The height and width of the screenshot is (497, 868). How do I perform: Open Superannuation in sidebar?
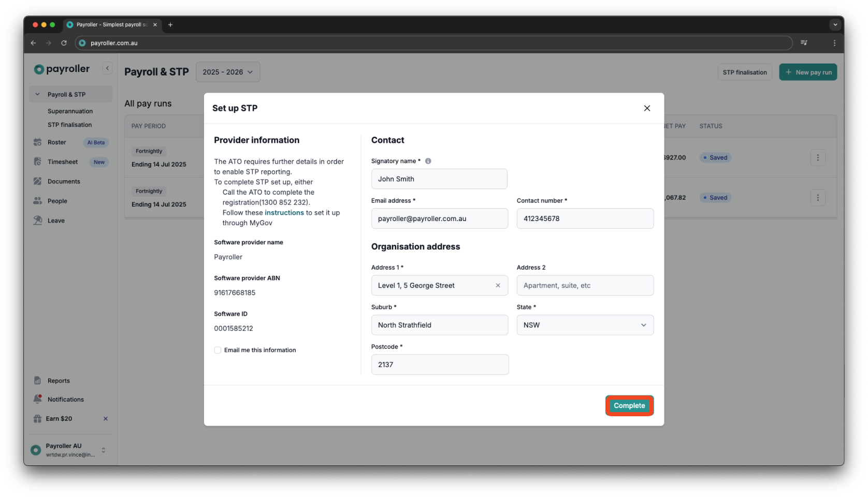click(x=70, y=111)
